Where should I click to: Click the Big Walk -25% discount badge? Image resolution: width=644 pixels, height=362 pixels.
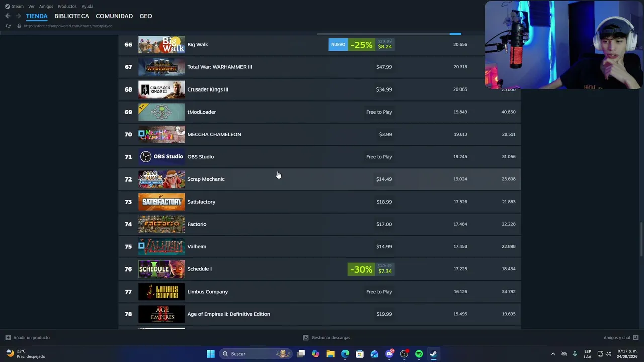pyautogui.click(x=362, y=45)
